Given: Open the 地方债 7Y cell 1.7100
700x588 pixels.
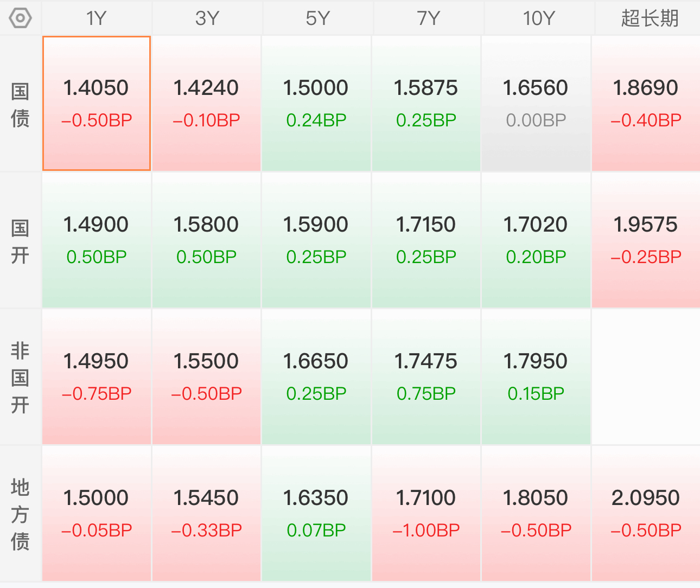Looking at the screenshot, I should tap(426, 514).
